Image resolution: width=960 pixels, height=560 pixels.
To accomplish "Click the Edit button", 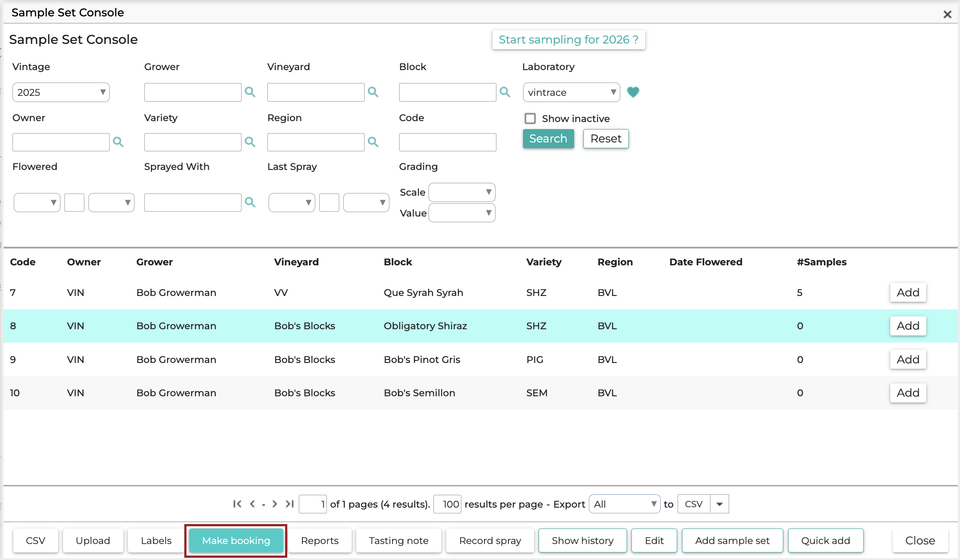I will pyautogui.click(x=654, y=540).
